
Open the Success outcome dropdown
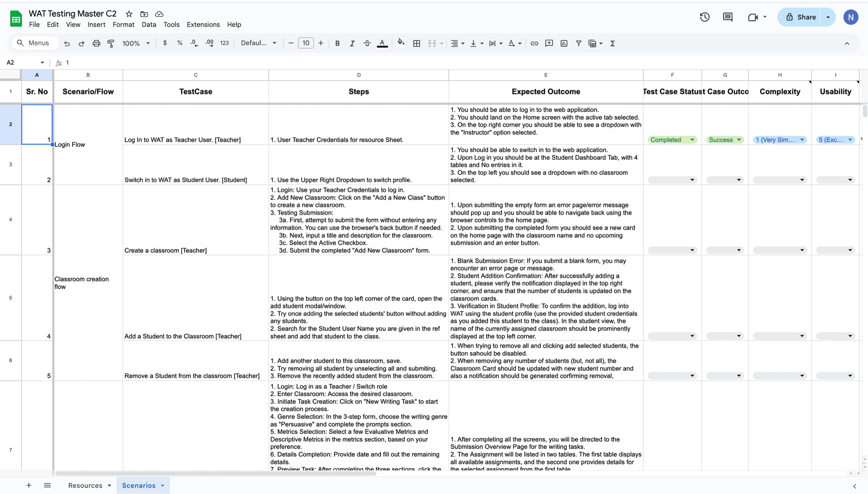point(725,140)
